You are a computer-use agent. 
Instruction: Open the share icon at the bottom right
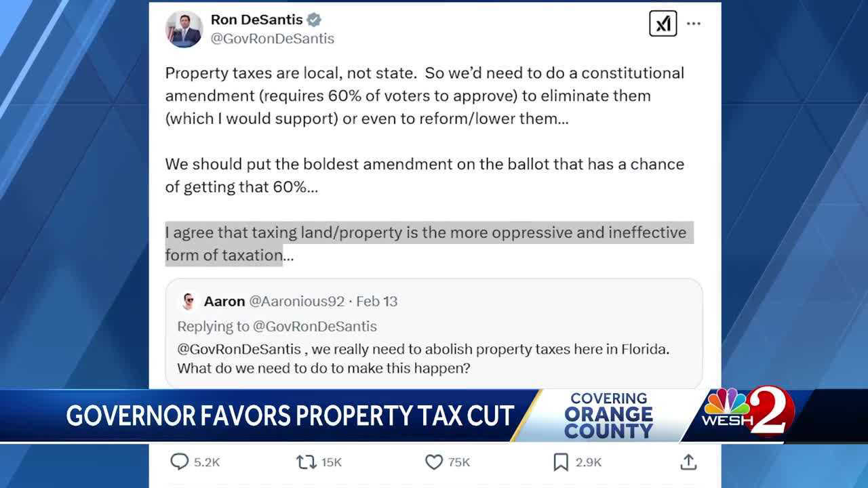[688, 462]
